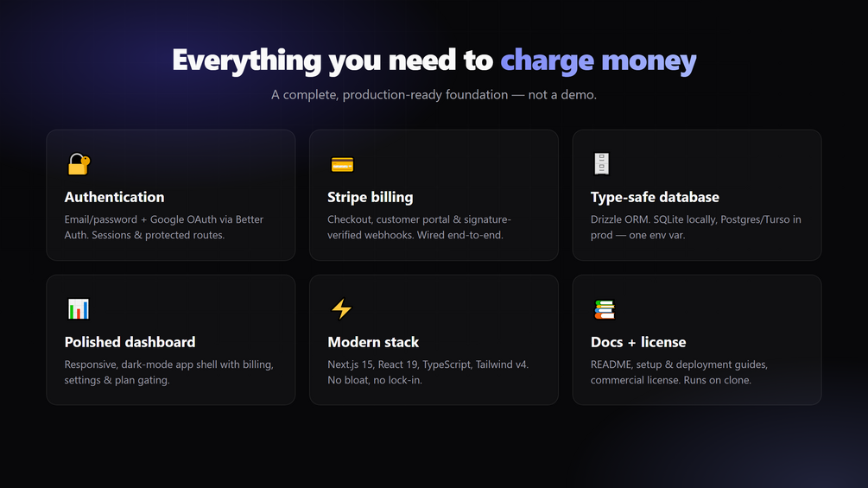Click the signature-verified webhooks description
Image resolution: width=868 pixels, height=488 pixels.
[x=419, y=227]
